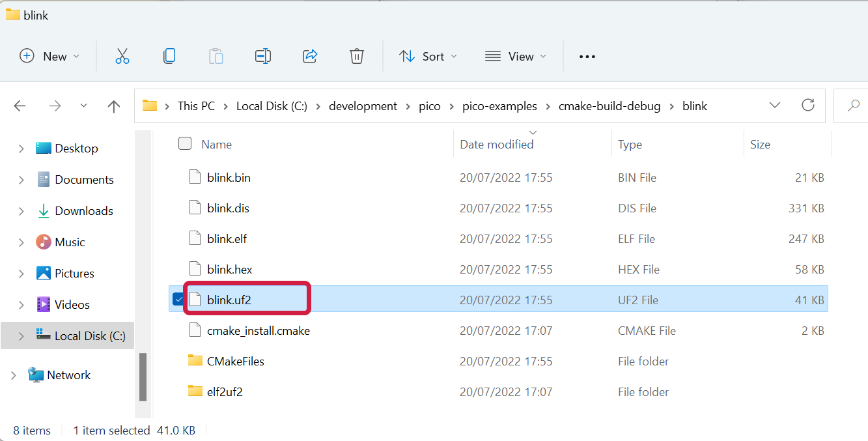Click the Music icon in sidebar
868x441 pixels.
click(44, 242)
